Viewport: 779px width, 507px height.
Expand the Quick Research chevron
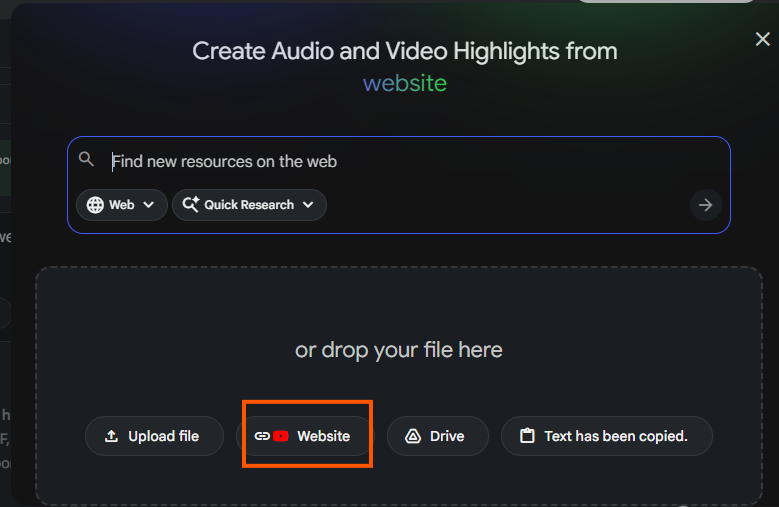pos(308,205)
